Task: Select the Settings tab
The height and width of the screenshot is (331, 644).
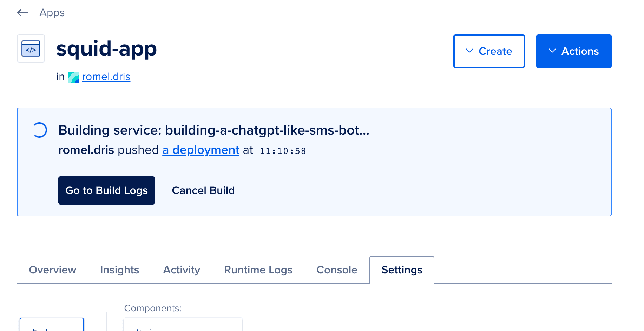Action: pos(402,270)
